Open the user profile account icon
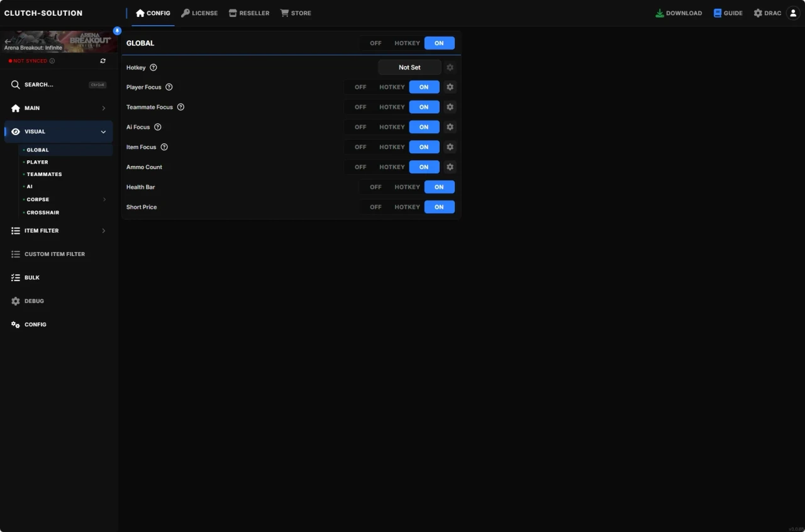The width and height of the screenshot is (805, 532). (792, 13)
